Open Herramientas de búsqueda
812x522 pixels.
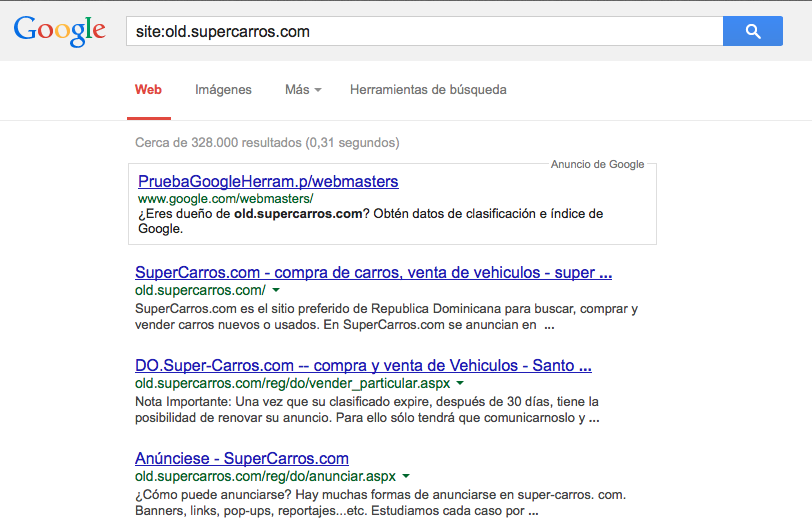click(x=428, y=90)
